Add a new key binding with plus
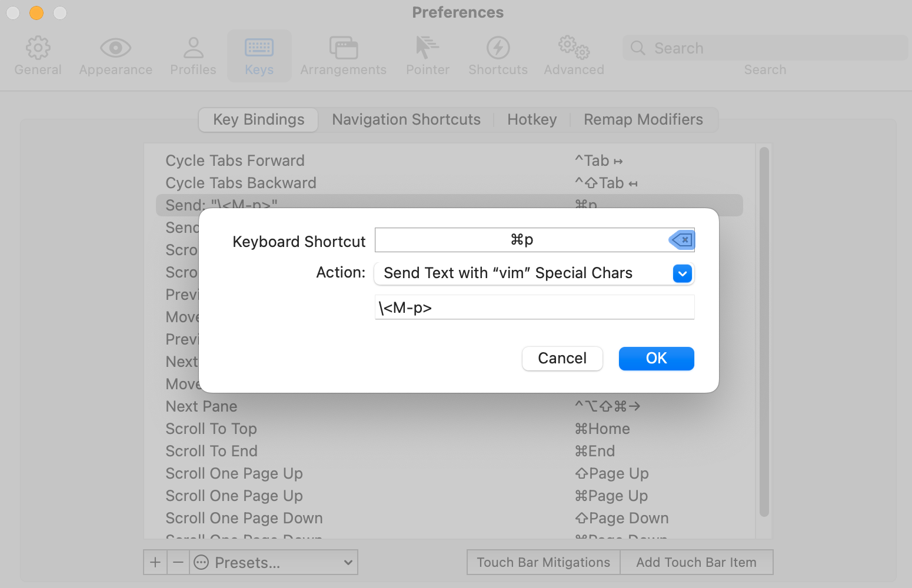Viewport: 912px width, 588px height. click(155, 563)
